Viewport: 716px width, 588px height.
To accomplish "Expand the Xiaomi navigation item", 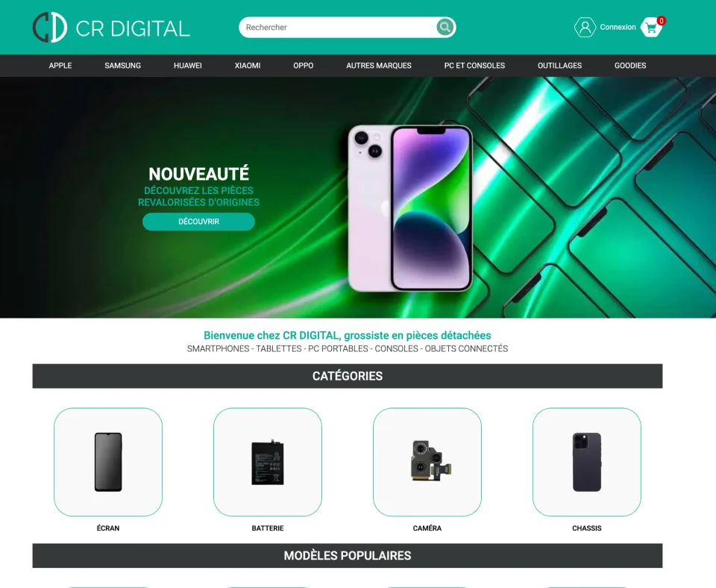I will point(248,66).
